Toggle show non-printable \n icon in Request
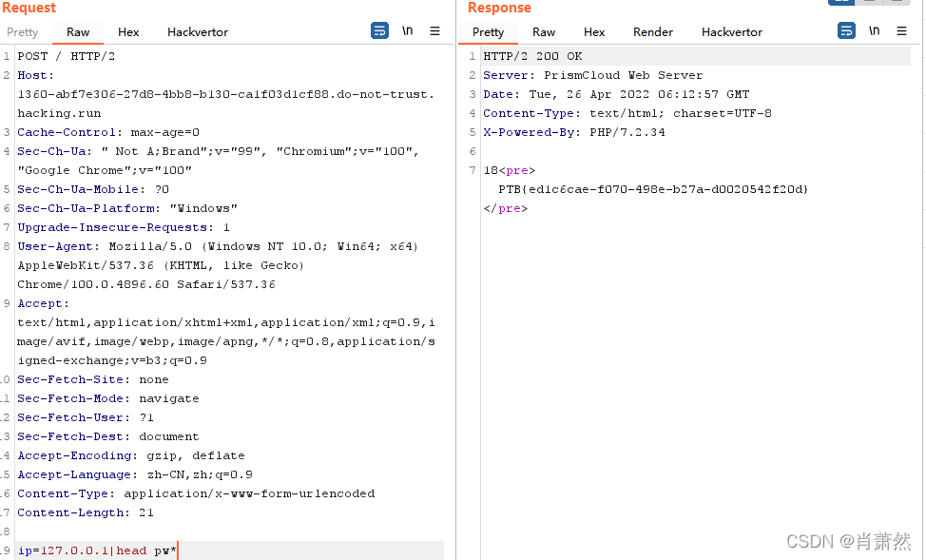Screen dimensions: 926x560 [x=408, y=30]
